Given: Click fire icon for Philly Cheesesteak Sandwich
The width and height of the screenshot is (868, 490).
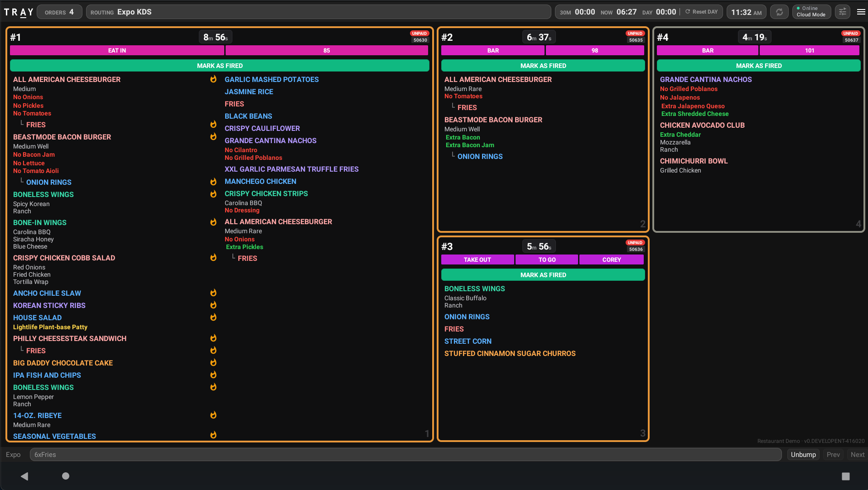Looking at the screenshot, I should coord(213,338).
